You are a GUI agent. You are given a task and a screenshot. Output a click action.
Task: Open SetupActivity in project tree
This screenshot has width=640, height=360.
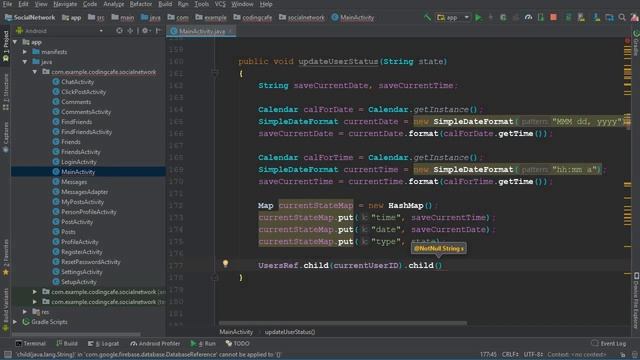click(x=78, y=282)
